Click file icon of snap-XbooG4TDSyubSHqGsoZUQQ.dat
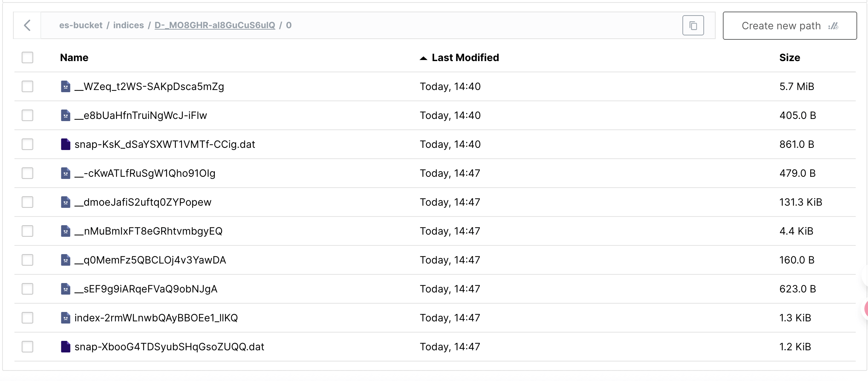Image resolution: width=868 pixels, height=381 pixels. (x=65, y=347)
